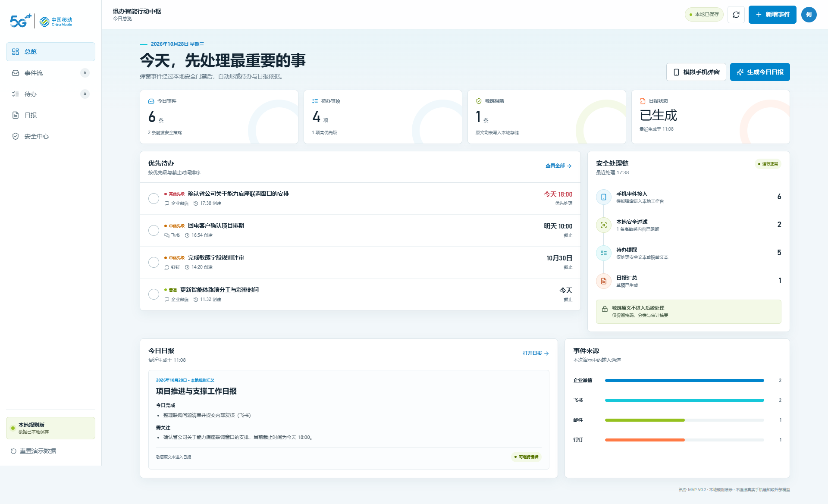Click the 企业微信 source bar
828x504 pixels.
(x=684, y=380)
